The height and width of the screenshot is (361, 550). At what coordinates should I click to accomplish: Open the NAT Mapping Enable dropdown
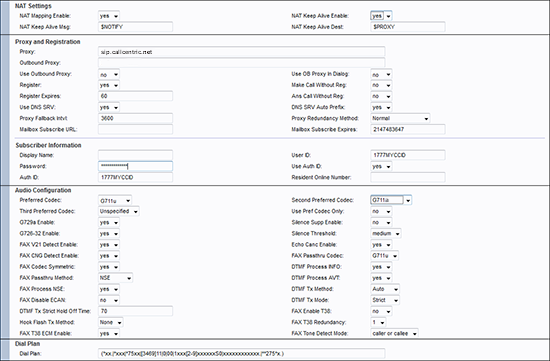point(109,16)
